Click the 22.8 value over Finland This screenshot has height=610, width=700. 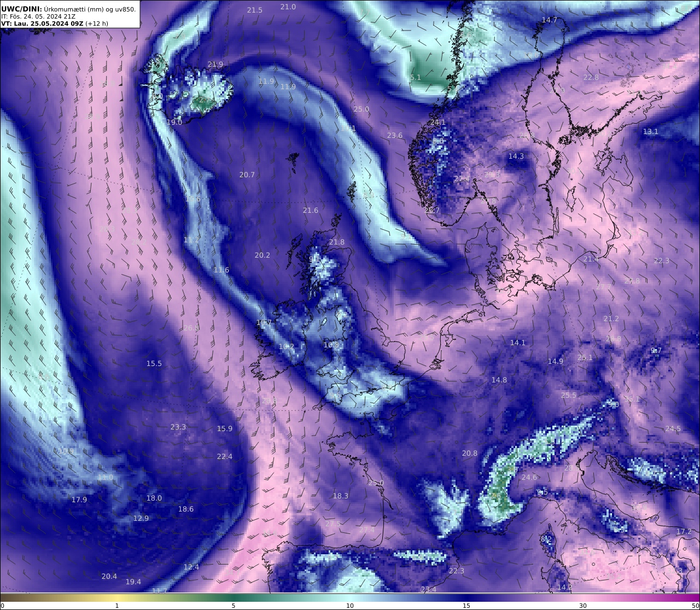pyautogui.click(x=591, y=77)
